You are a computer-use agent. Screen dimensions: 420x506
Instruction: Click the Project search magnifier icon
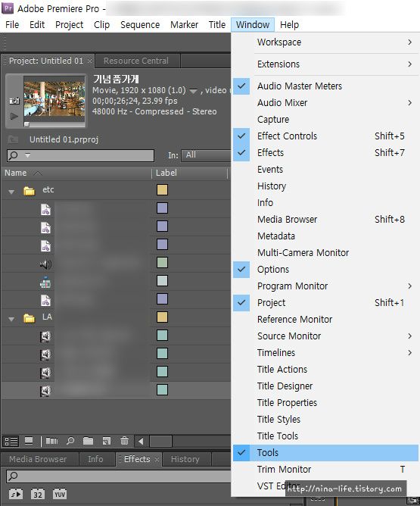tap(13, 155)
